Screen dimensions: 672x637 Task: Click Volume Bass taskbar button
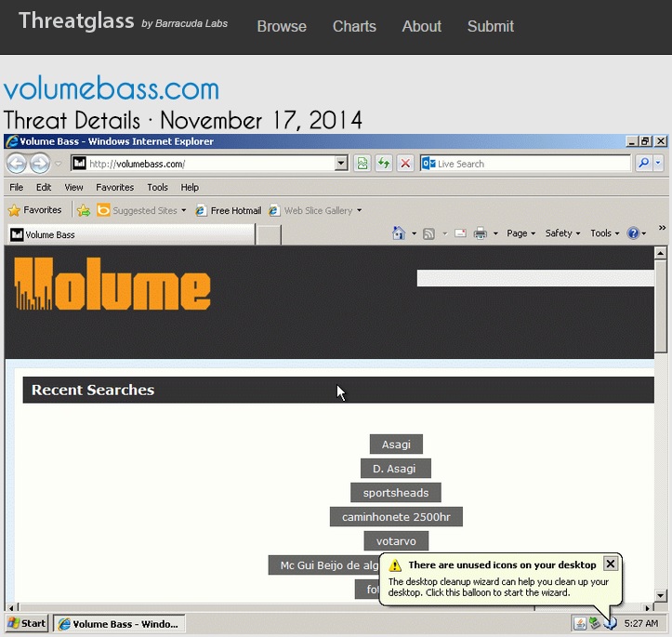click(119, 623)
